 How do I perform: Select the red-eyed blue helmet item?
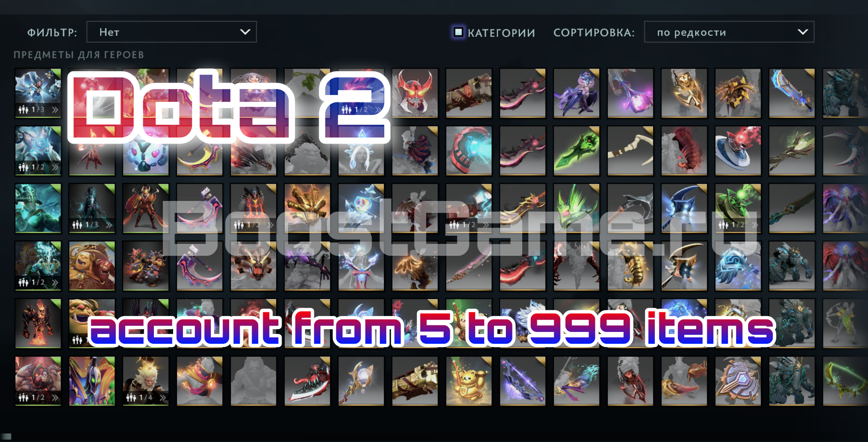coord(738,151)
